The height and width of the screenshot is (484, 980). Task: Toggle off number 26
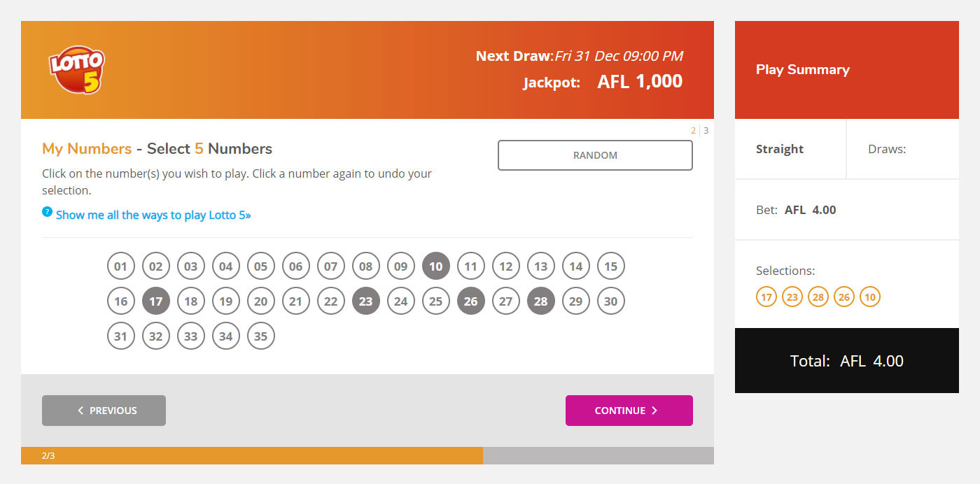[471, 301]
